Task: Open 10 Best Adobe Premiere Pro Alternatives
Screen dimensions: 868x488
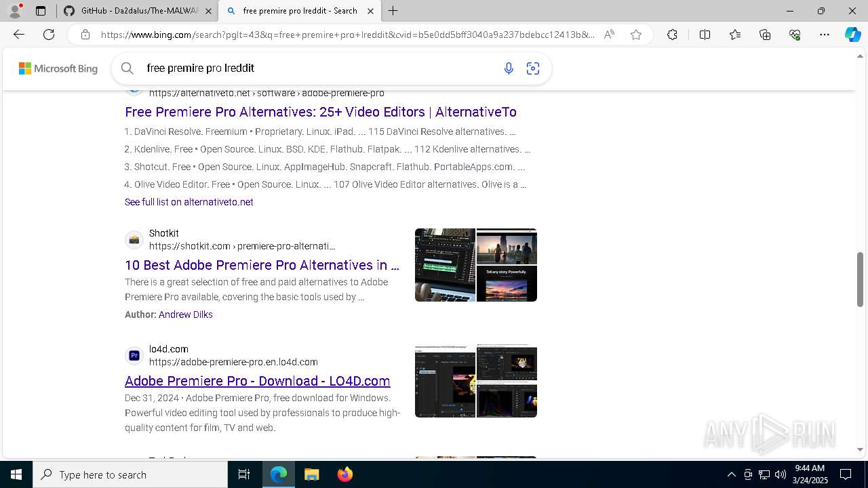Action: 262,265
